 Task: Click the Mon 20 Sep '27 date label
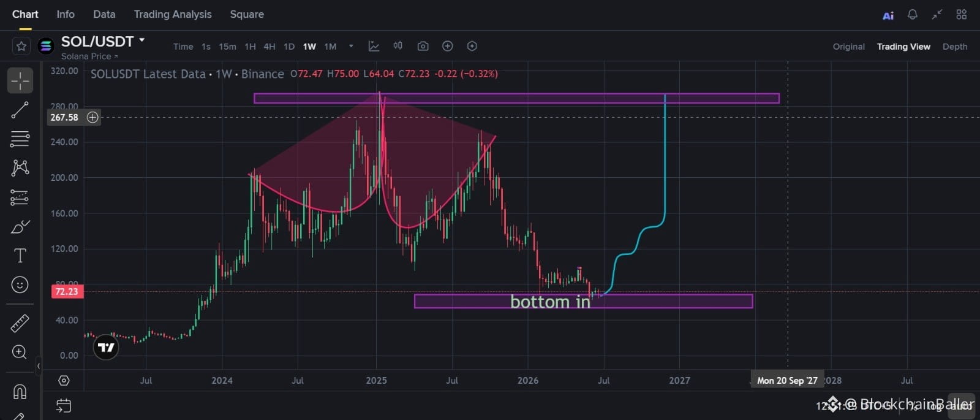787,380
